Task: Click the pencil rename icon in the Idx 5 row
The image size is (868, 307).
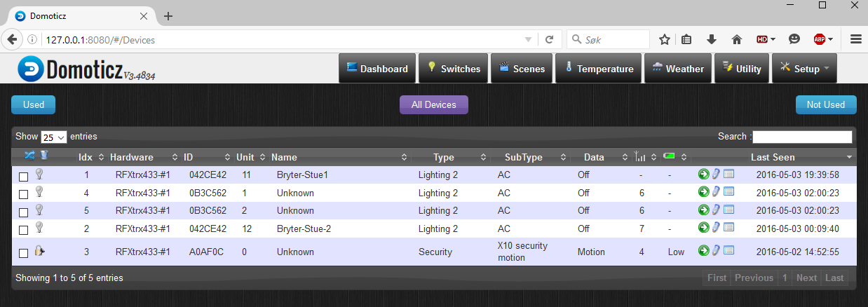Action: [x=716, y=209]
